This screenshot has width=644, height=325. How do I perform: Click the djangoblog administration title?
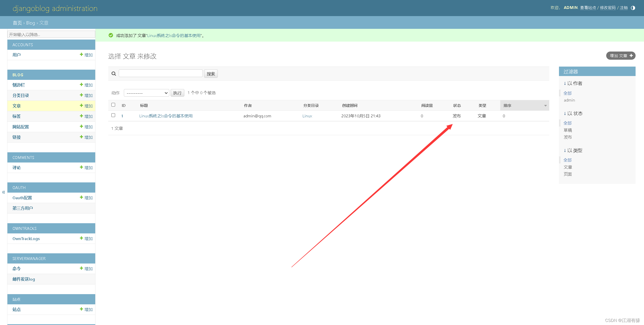click(x=55, y=8)
